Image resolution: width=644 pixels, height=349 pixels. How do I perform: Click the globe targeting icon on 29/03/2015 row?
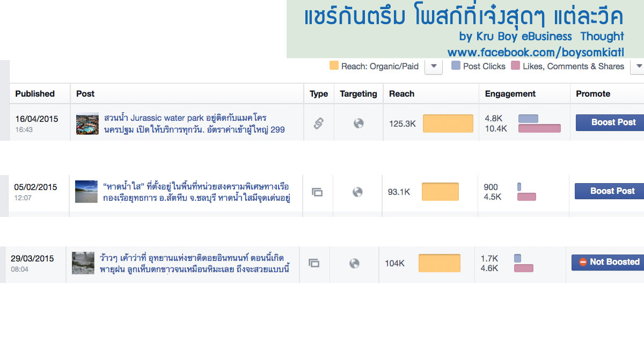pos(354,263)
